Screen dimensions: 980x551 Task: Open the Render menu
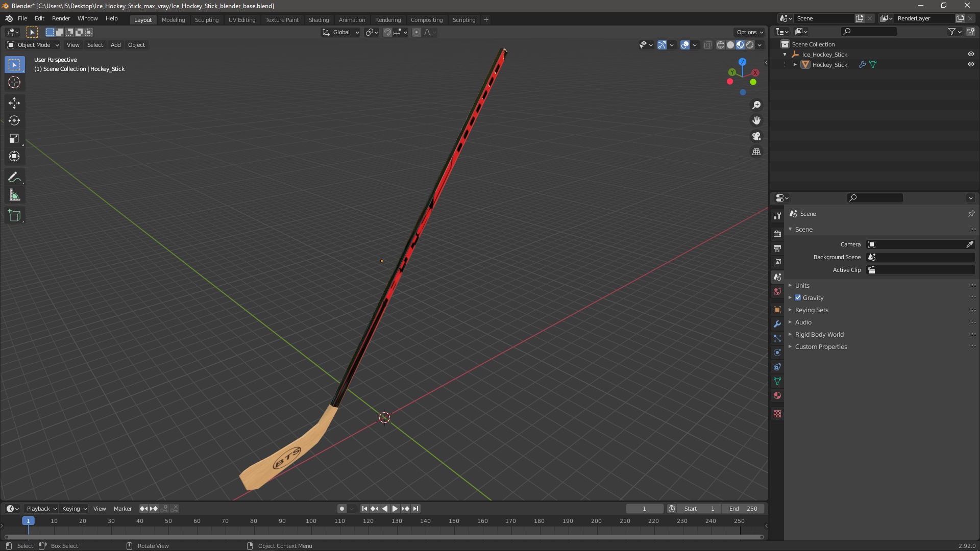point(61,18)
